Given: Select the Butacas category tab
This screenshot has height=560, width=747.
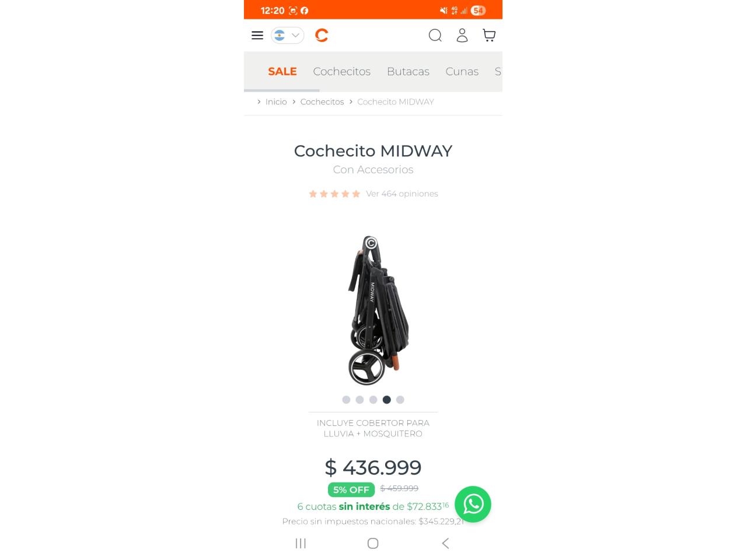Looking at the screenshot, I should click(408, 71).
